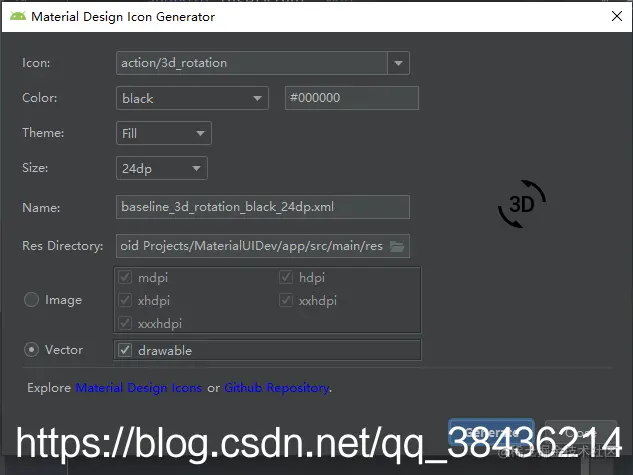633x475 pixels.
Task: Click the Name field with baseline_3d_rotation_black_24dp.xml
Action: tap(263, 207)
